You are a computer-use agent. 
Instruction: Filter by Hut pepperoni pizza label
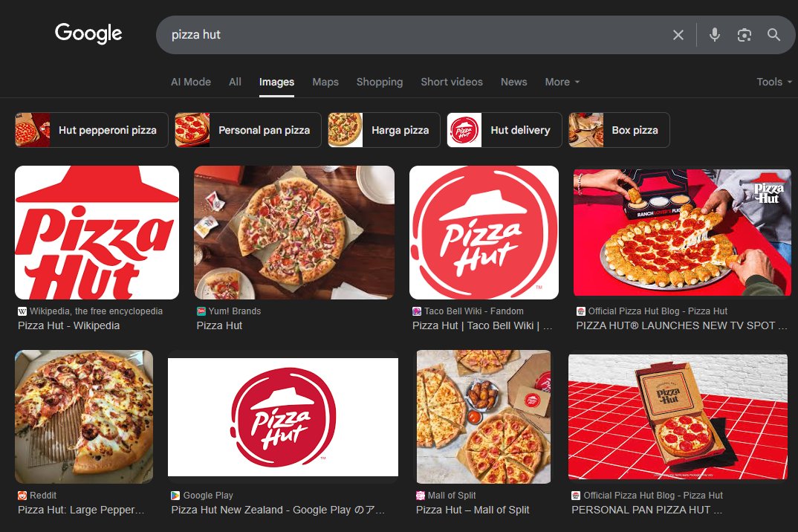pyautogui.click(x=108, y=130)
